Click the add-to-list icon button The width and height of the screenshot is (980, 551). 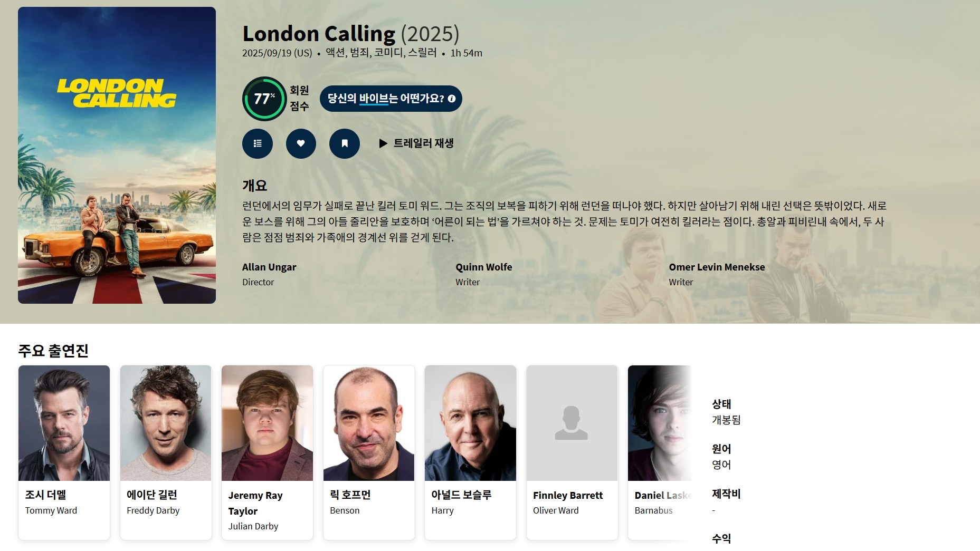258,143
